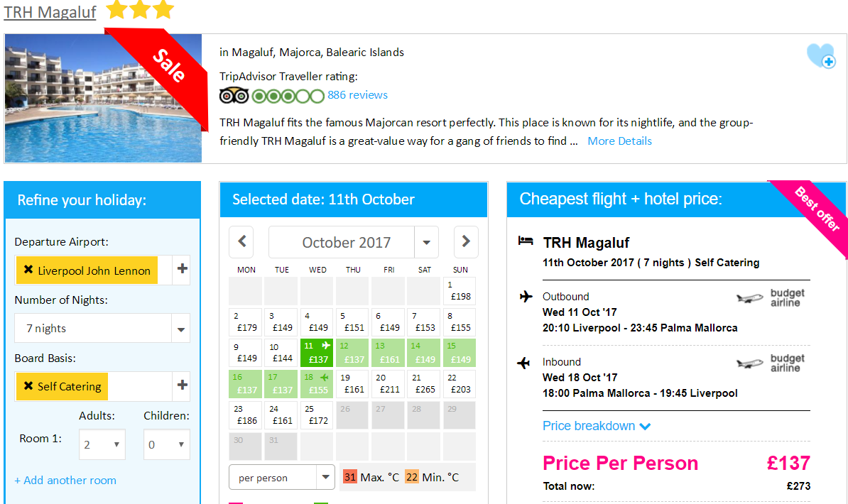Add hotel to favourites heart icon
This screenshot has width=848, height=504.
[820, 55]
